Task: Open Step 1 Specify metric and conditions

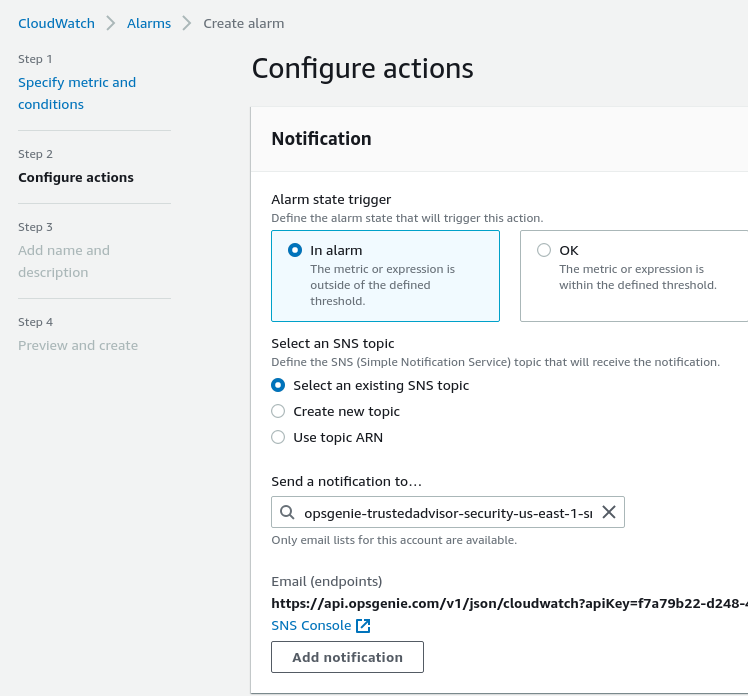Action: 77,93
